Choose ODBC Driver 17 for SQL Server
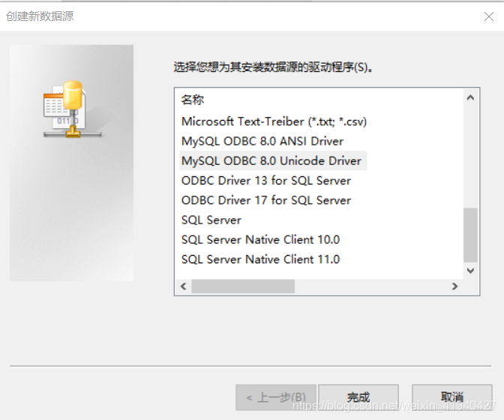 point(265,200)
